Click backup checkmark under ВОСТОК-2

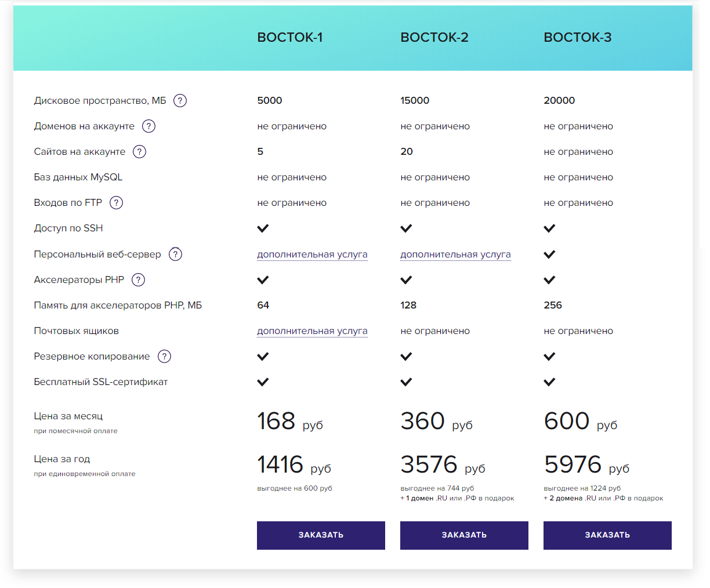point(406,356)
